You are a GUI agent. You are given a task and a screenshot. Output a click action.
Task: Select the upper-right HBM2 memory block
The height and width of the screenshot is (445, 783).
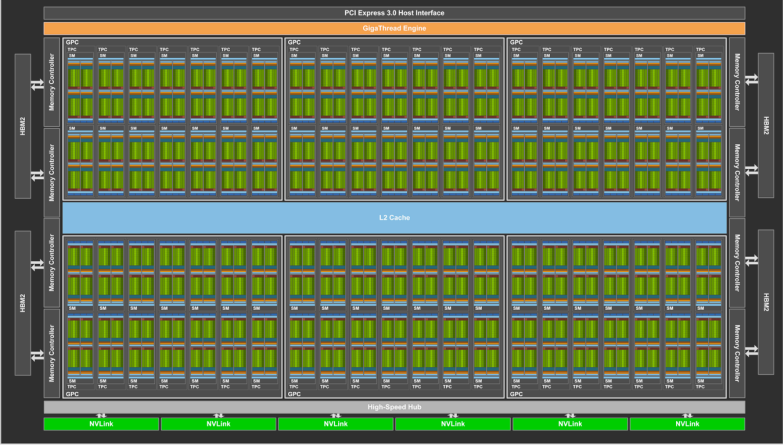click(766, 125)
